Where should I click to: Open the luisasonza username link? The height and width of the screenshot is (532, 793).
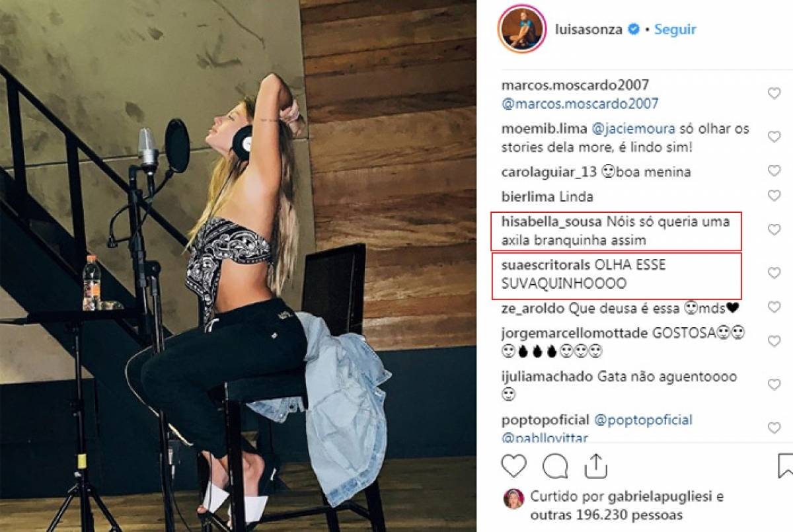tap(589, 30)
